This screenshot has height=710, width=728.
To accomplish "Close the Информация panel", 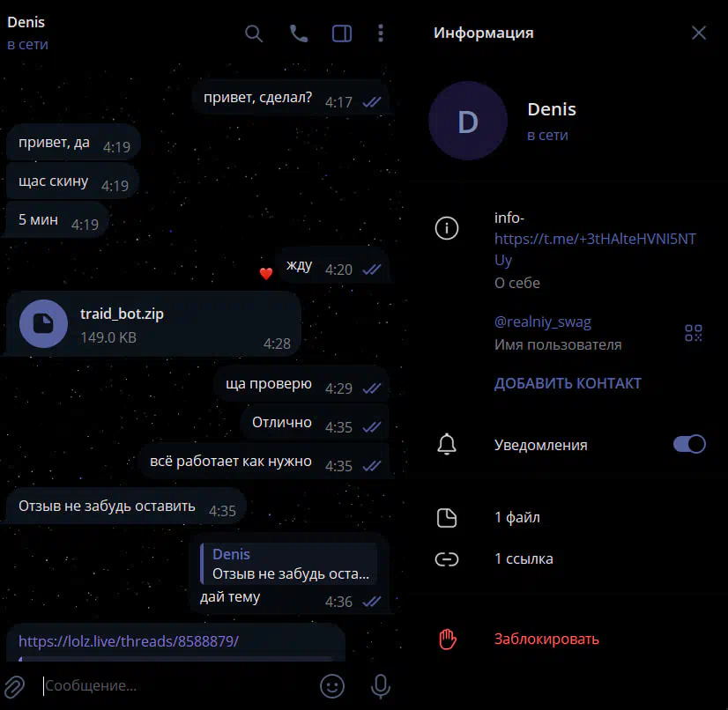I will tap(698, 33).
